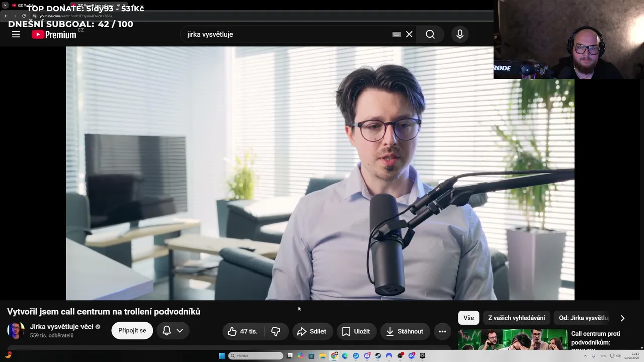
Task: Open Google Chrome from the taskbar
Action: [334, 356]
